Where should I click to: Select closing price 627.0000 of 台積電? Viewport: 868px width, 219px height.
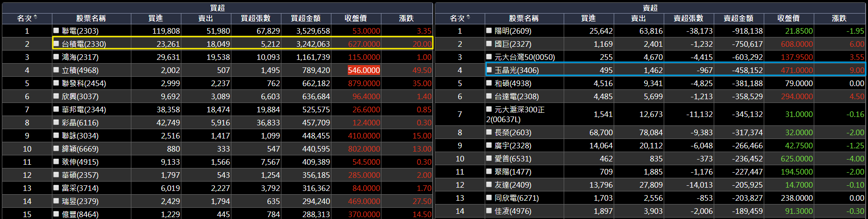[x=364, y=44]
